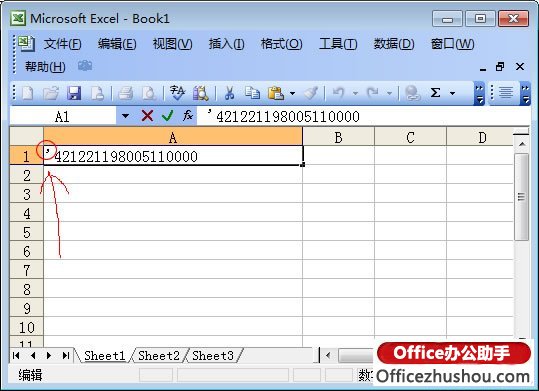Screen dimensions: 539x391
Task: Open Insert Function fx icon
Action: click(188, 116)
